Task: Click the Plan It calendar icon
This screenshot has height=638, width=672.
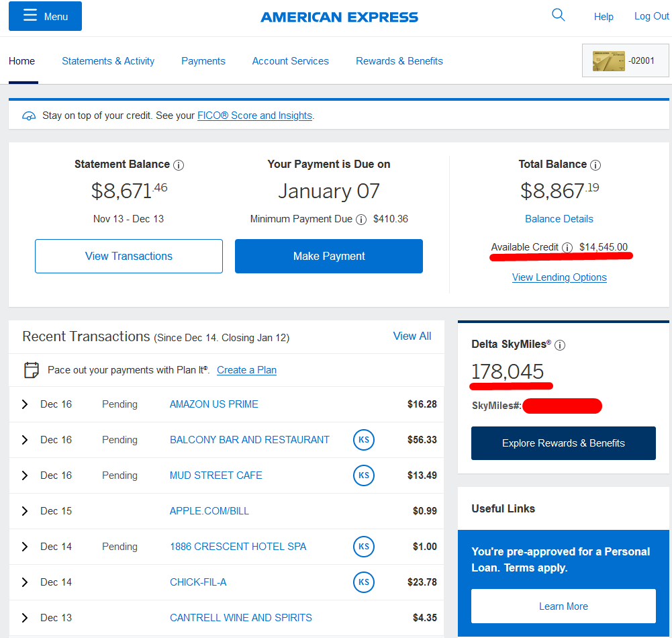Action: (x=32, y=369)
